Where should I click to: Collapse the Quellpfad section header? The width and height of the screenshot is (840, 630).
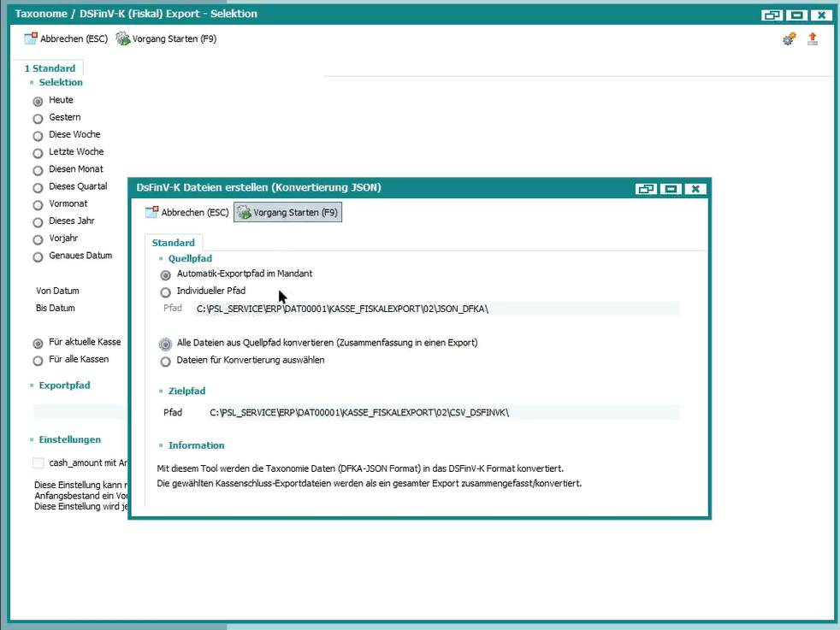click(x=190, y=258)
